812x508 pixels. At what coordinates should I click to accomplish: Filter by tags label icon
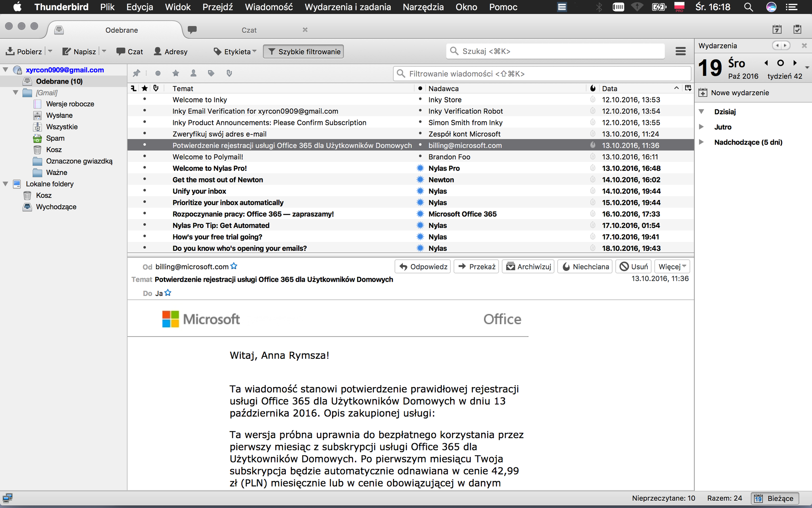pyautogui.click(x=211, y=73)
